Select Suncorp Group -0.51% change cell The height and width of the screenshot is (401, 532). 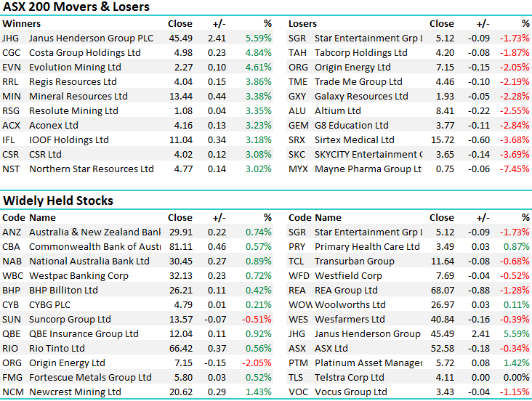pyautogui.click(x=258, y=319)
